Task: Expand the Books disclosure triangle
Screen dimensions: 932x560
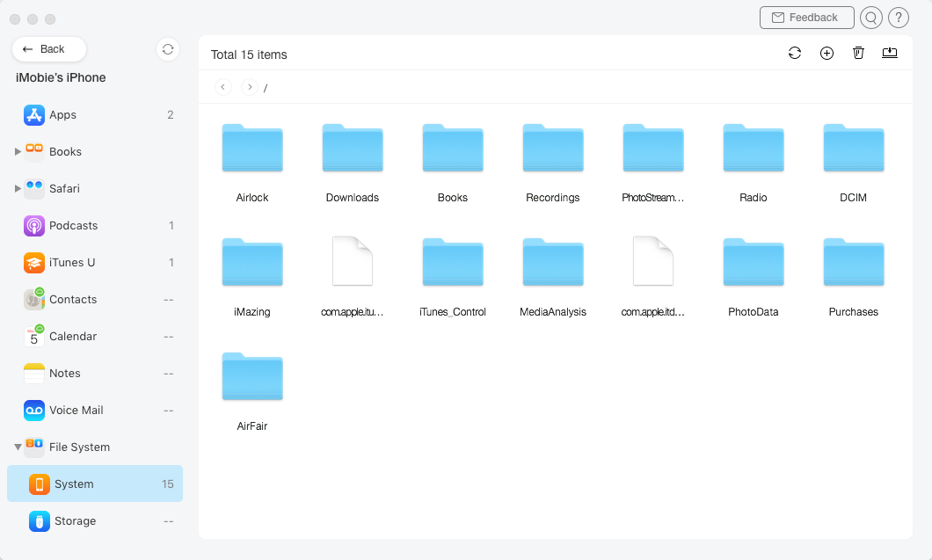Action: [x=18, y=151]
